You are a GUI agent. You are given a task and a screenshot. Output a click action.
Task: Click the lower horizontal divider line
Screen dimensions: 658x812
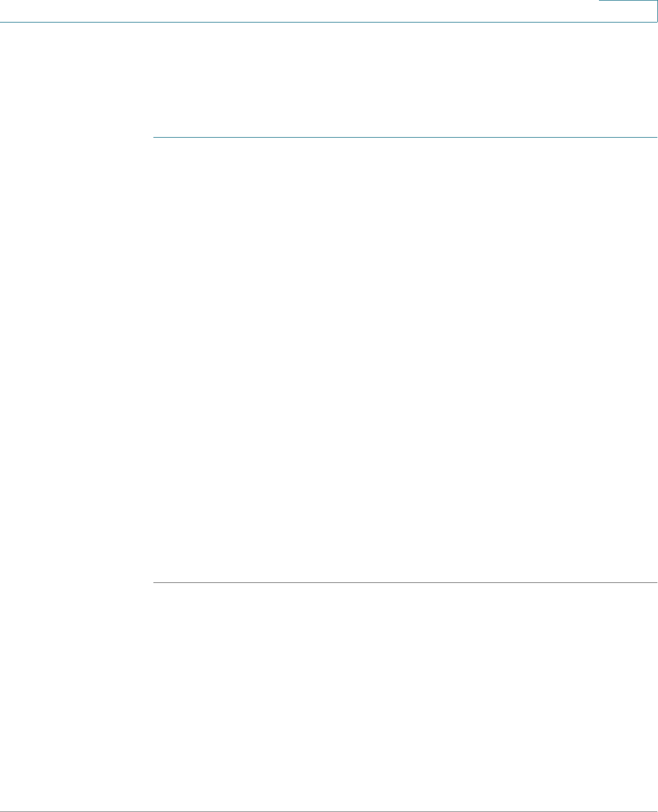405,583
